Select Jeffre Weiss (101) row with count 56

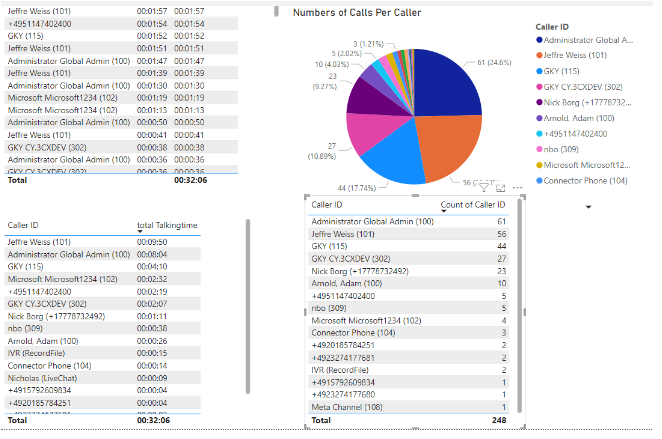pos(409,234)
